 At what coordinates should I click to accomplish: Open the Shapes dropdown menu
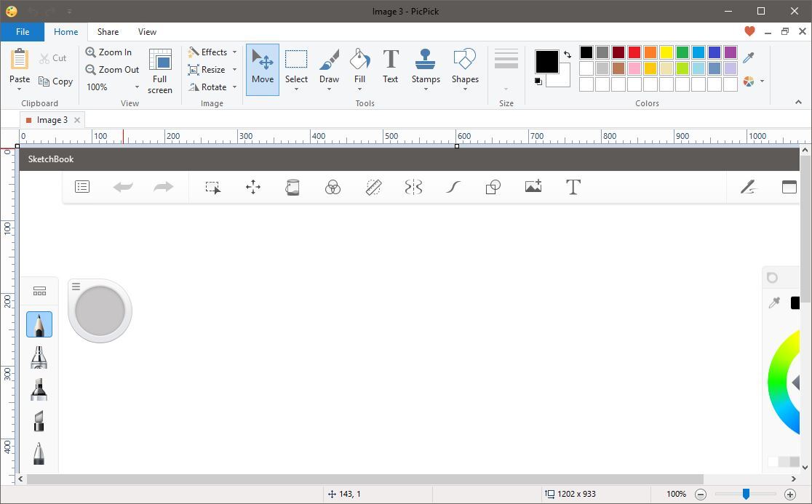[465, 89]
